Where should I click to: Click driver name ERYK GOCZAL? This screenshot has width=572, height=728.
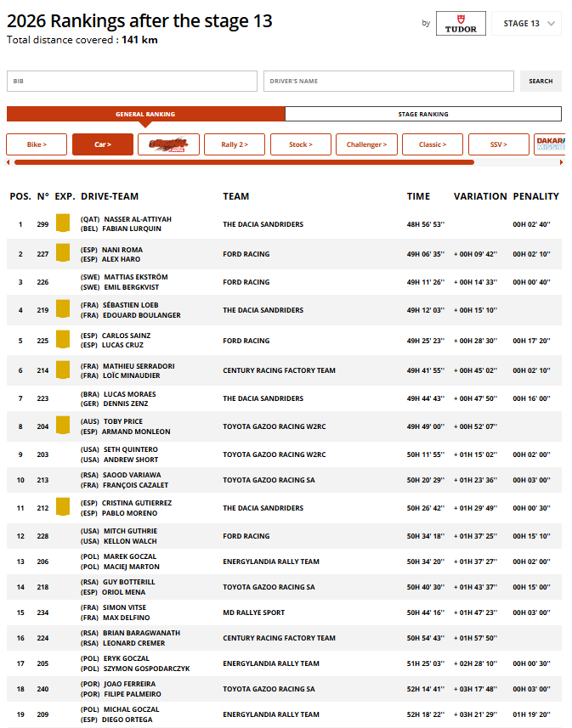coord(127,659)
